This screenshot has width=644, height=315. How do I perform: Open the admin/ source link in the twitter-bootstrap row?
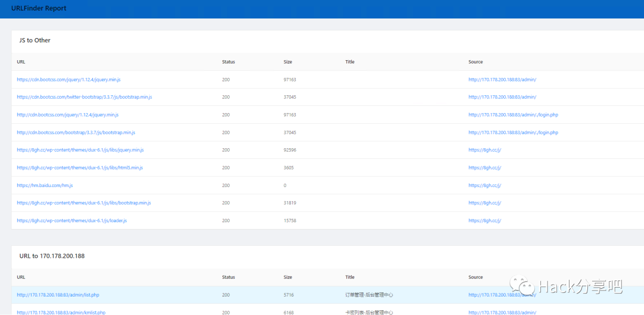(502, 97)
